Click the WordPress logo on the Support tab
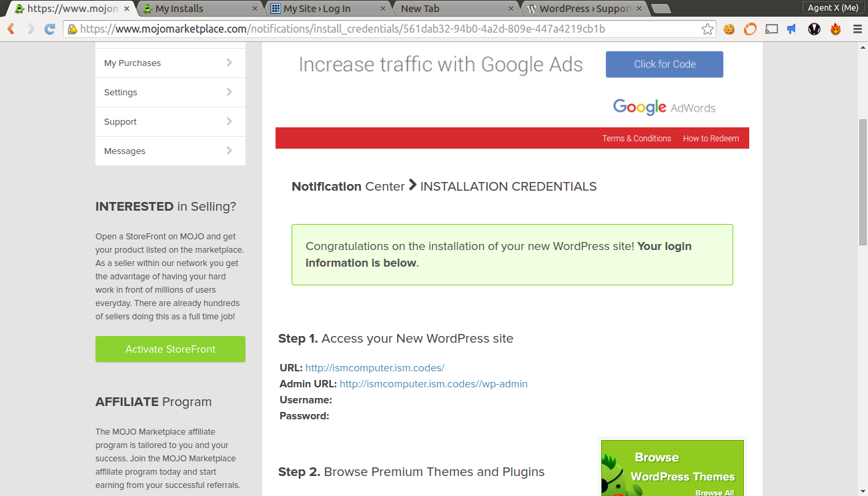This screenshot has height=496, width=868. [532, 9]
